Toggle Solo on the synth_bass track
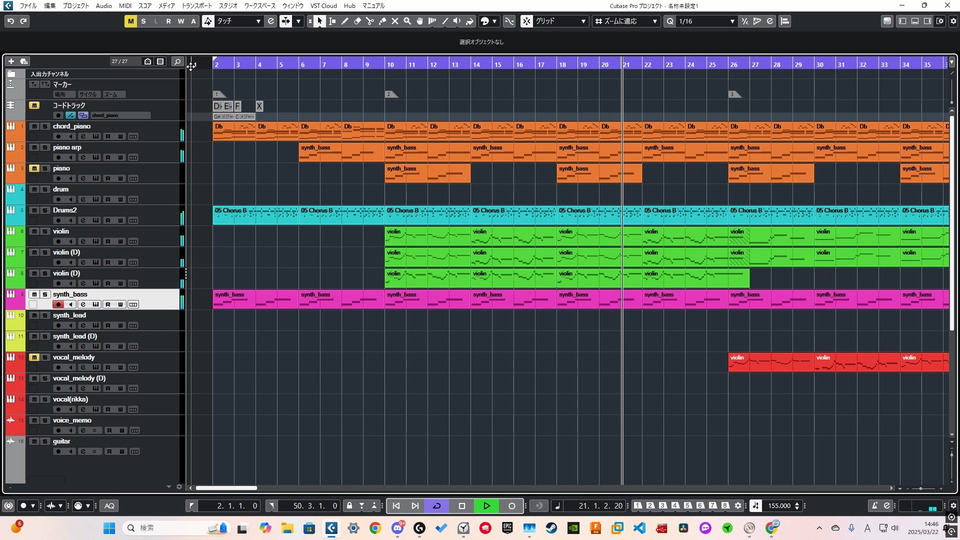This screenshot has height=540, width=960. (44, 294)
